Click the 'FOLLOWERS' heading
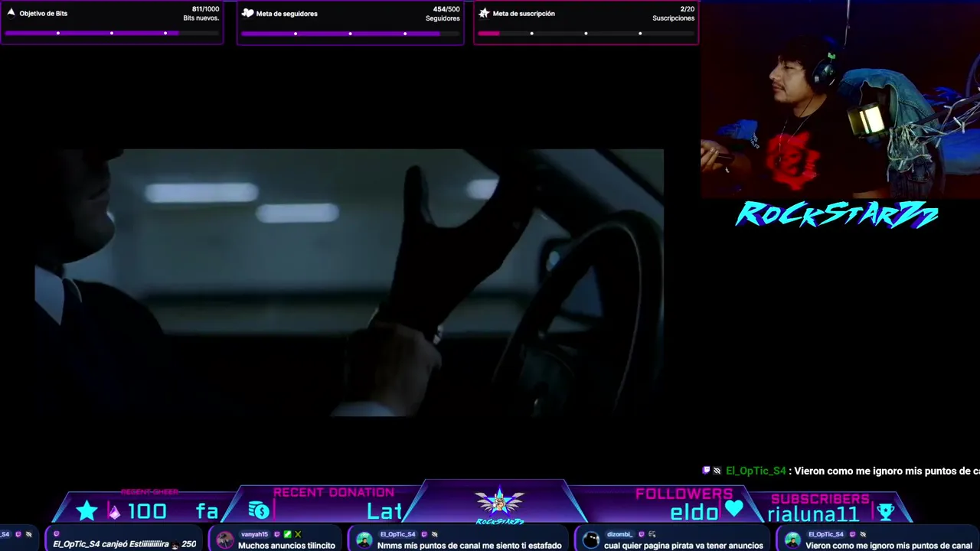 coord(684,494)
